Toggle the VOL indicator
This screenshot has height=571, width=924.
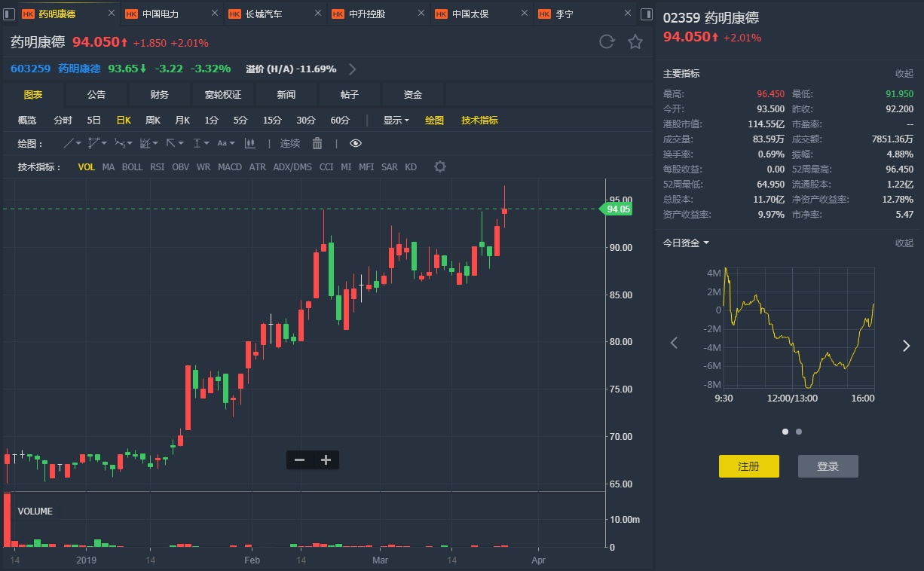click(87, 167)
